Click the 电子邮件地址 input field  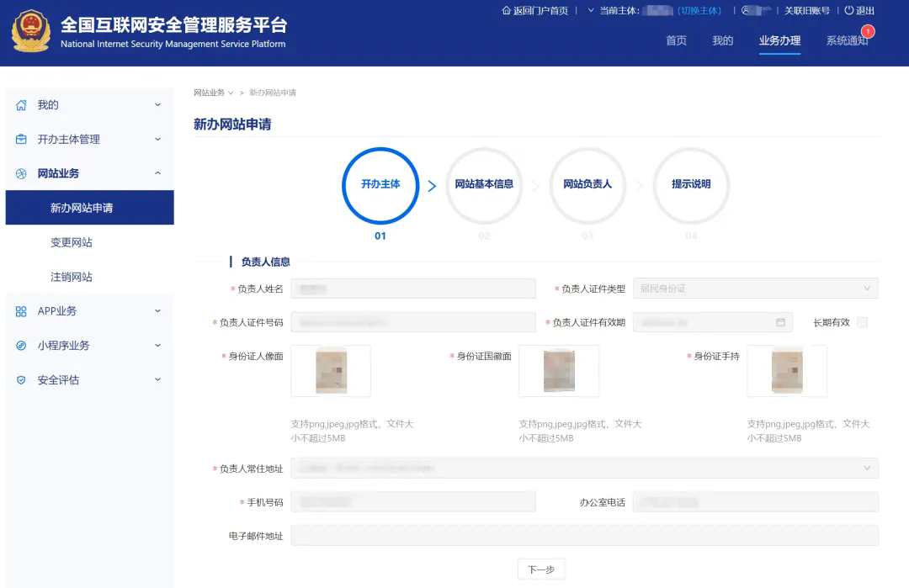[584, 536]
